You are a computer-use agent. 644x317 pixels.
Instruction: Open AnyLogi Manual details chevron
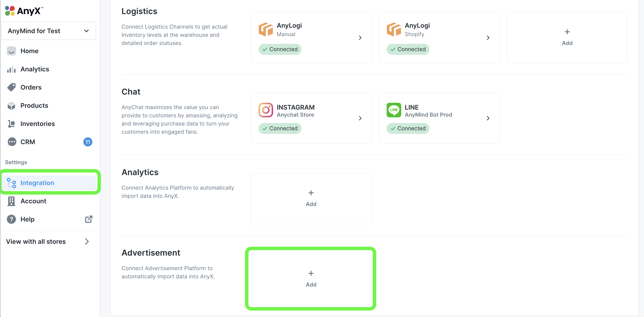click(x=360, y=38)
